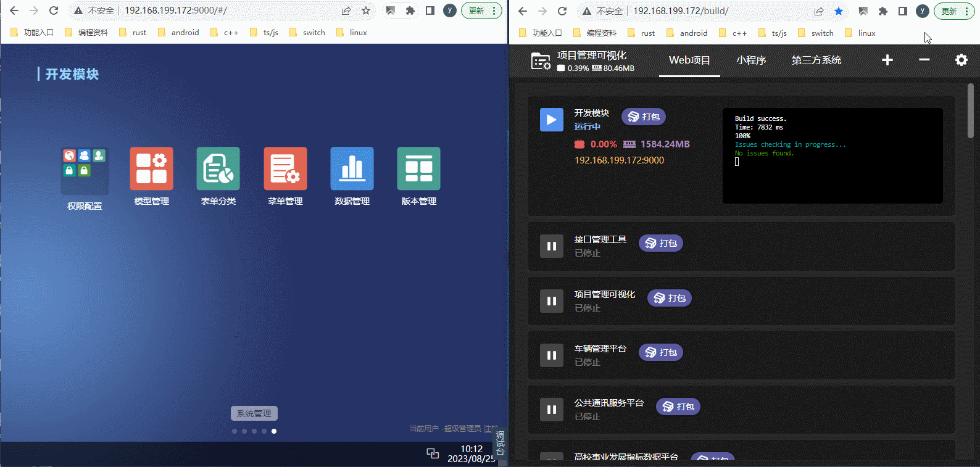Click the pause button for 车辆管理平台

click(552, 355)
